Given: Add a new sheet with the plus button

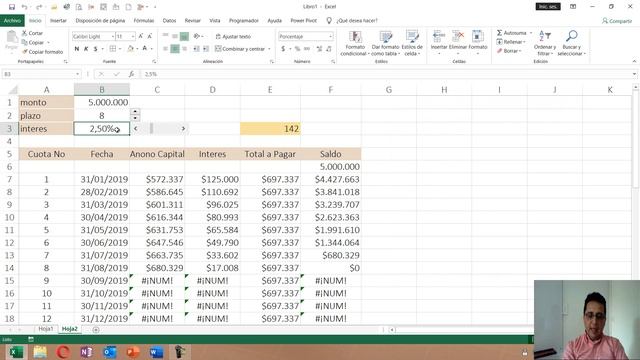Looking at the screenshot, I should pos(96,329).
